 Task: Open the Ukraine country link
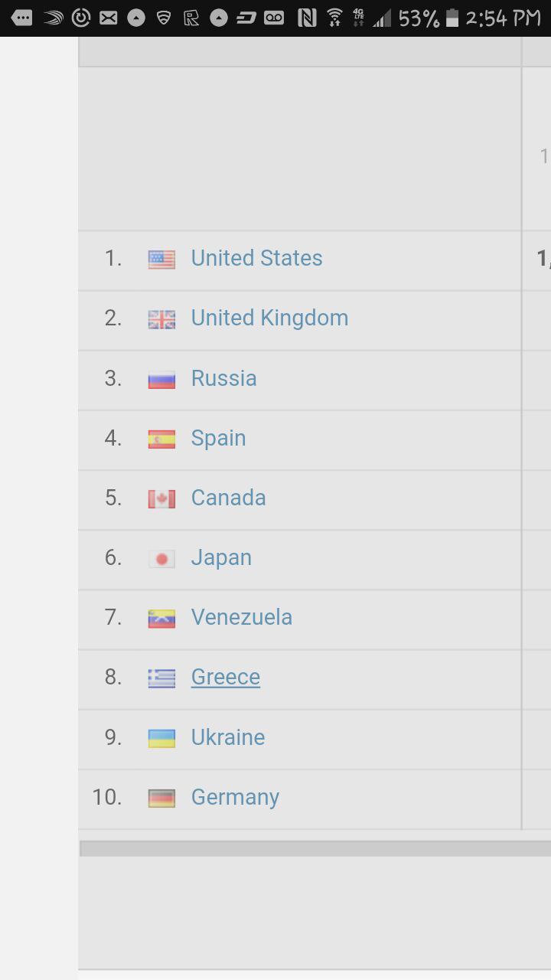[x=228, y=737]
